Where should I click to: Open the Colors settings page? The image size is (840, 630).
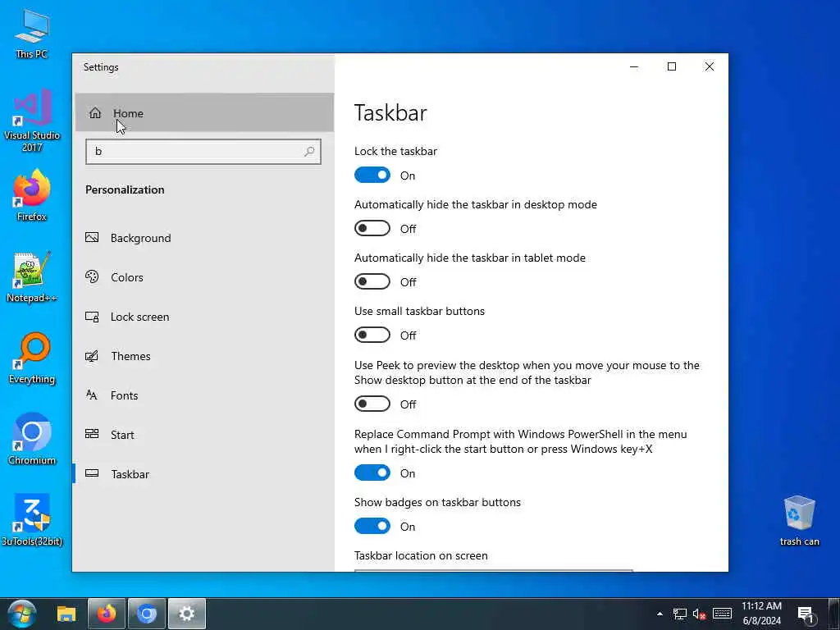[x=204, y=277]
